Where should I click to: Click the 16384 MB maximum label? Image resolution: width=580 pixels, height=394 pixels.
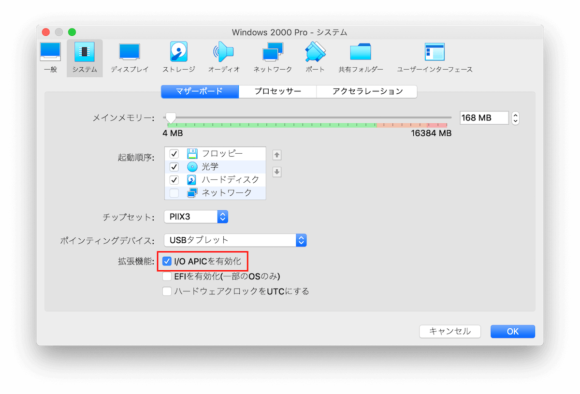[x=431, y=133]
